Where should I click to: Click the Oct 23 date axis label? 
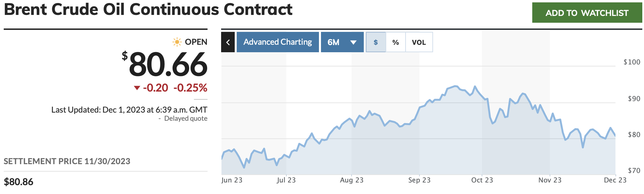coord(482,180)
